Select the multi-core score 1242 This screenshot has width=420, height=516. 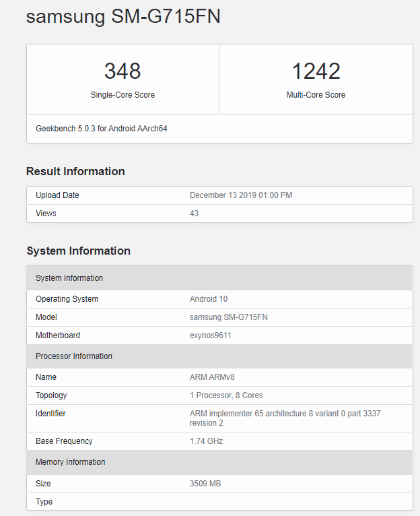point(316,71)
